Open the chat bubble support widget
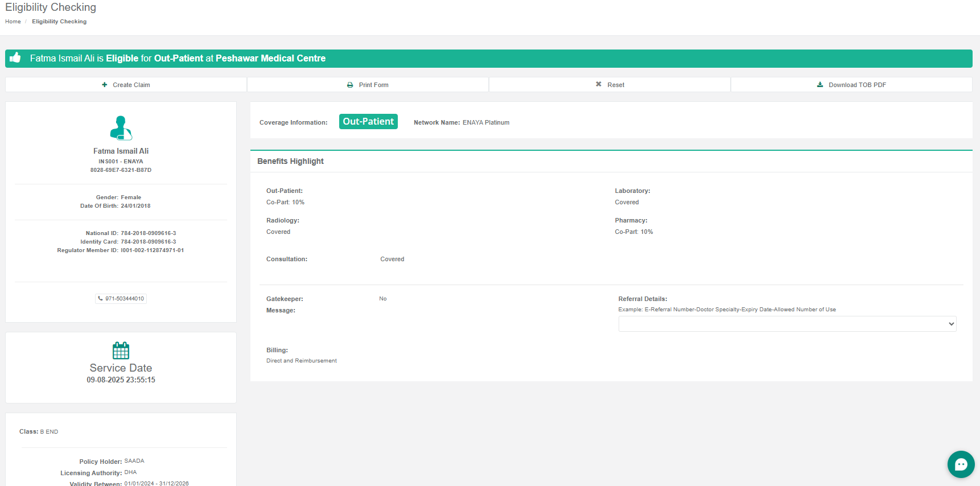The image size is (980, 486). (961, 464)
